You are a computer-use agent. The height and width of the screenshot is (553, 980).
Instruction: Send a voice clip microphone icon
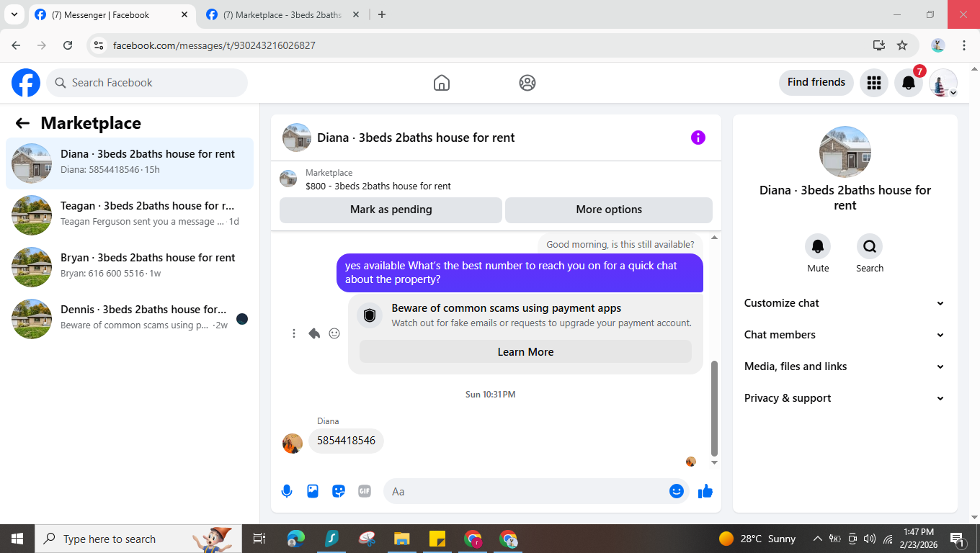(287, 491)
